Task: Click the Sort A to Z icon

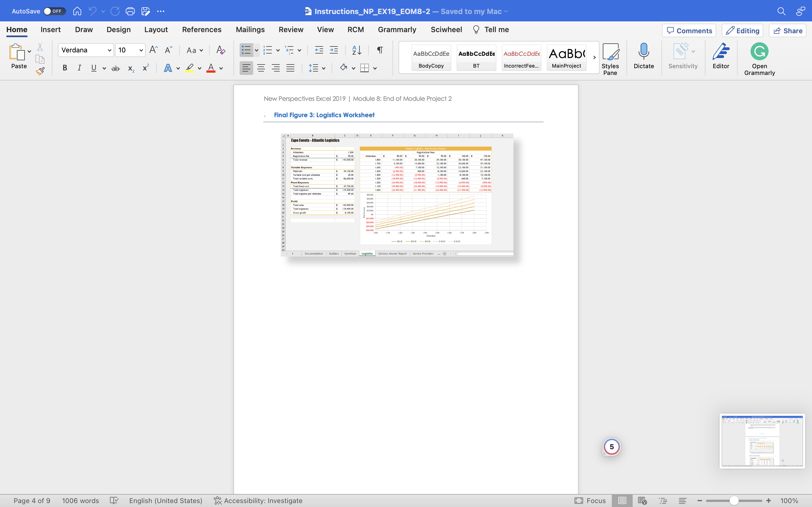Action: [x=356, y=50]
